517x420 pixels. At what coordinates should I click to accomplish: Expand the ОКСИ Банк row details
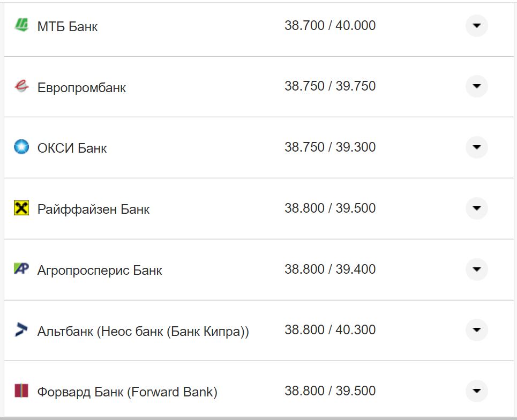(476, 147)
